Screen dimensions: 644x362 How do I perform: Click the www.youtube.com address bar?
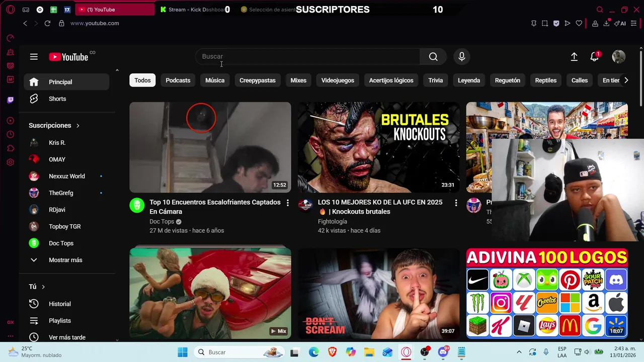pyautogui.click(x=95, y=23)
